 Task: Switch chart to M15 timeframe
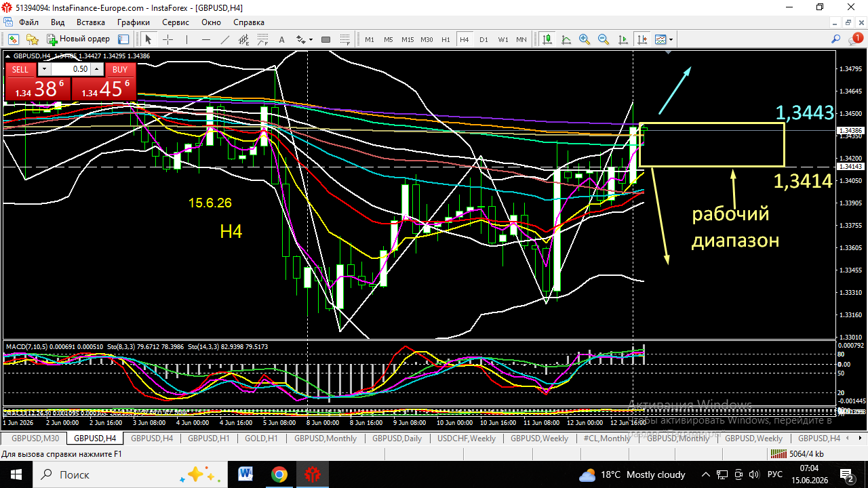point(407,39)
